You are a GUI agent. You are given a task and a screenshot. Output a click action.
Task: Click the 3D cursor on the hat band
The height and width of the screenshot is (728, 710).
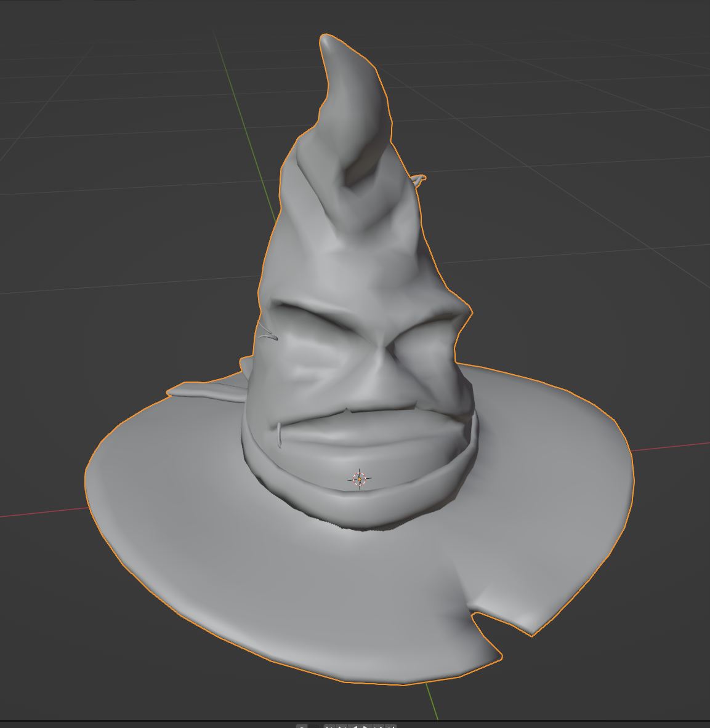359,479
